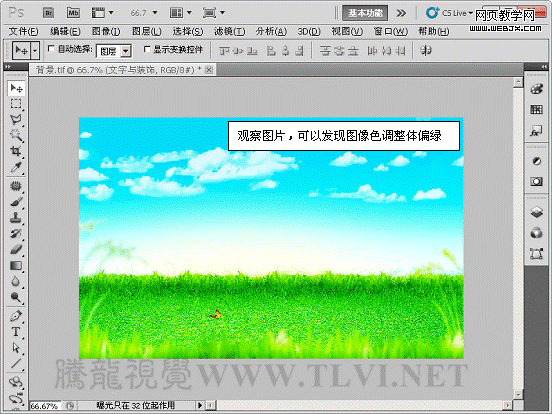
Task: Open the Styles fx panel icon
Action: [537, 131]
